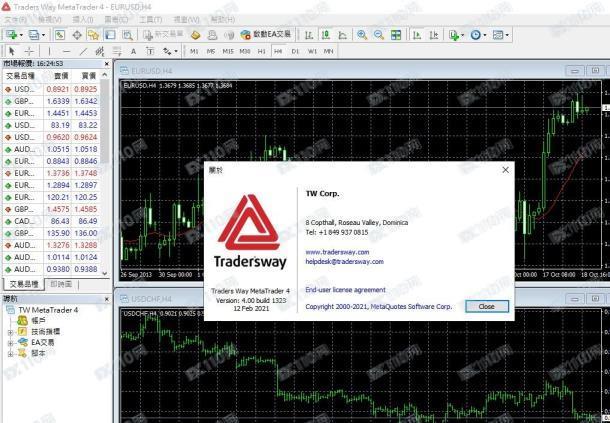Switch timeframe to H1
Screen dimensions: 610x423
click(x=261, y=51)
